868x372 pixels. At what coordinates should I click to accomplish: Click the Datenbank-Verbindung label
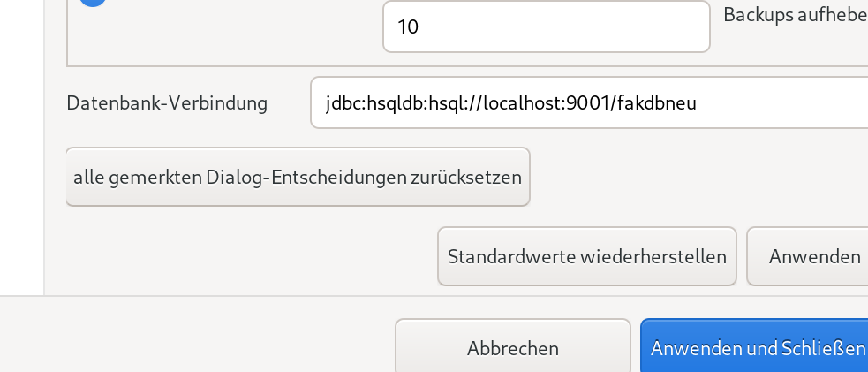[167, 103]
